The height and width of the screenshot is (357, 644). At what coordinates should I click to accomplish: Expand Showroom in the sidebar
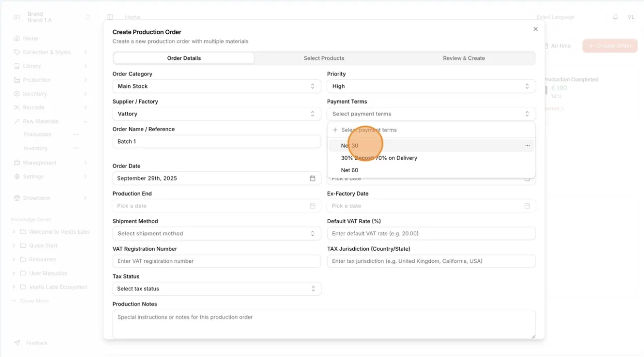(x=50, y=198)
